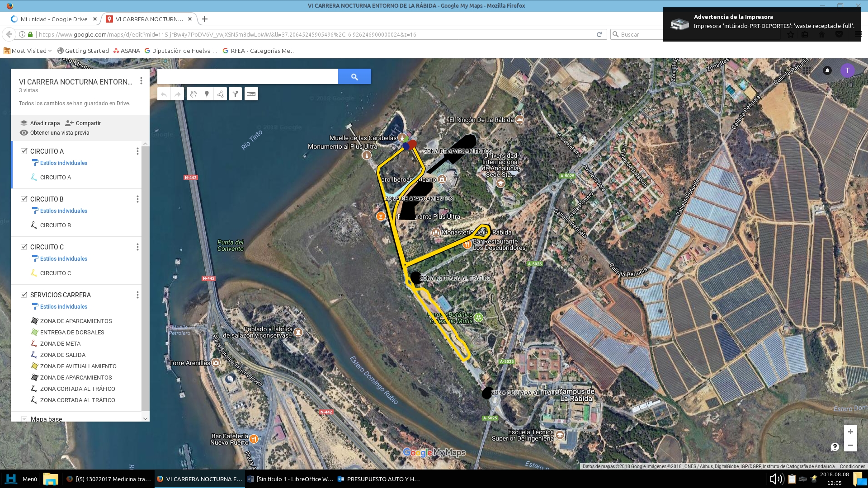
Task: Open the Google account avatar T
Action: pos(848,70)
